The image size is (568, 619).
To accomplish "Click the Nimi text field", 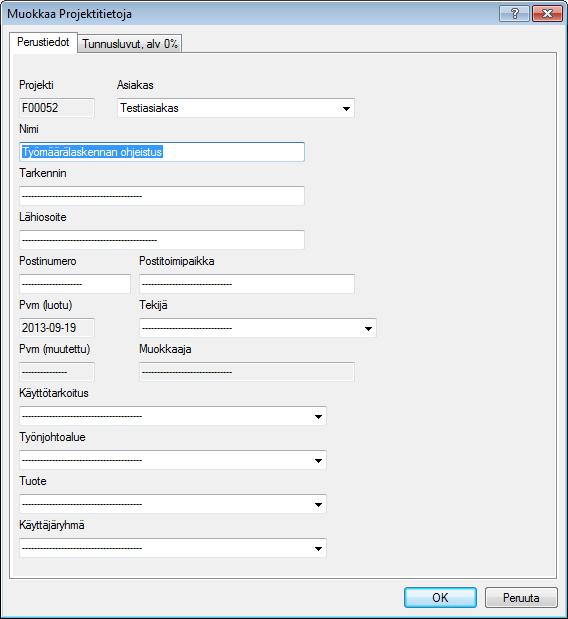I will [162, 152].
